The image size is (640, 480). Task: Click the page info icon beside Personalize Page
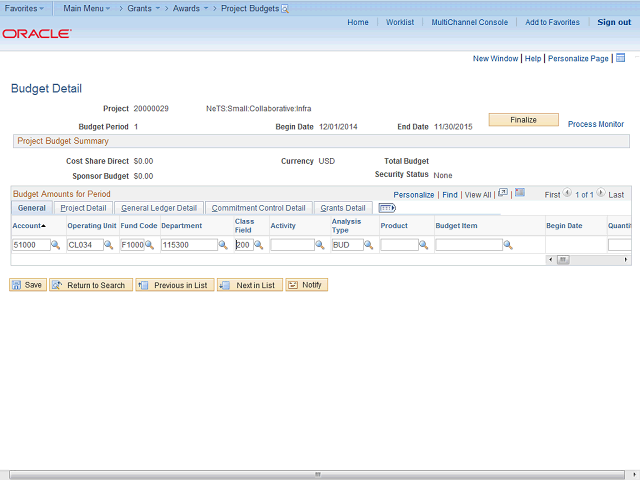[x=620, y=58]
